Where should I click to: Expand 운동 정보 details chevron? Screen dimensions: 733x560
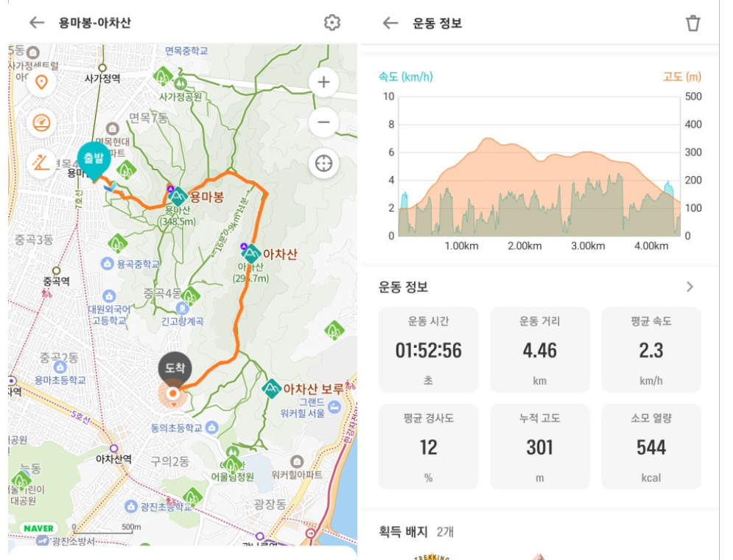tap(690, 287)
